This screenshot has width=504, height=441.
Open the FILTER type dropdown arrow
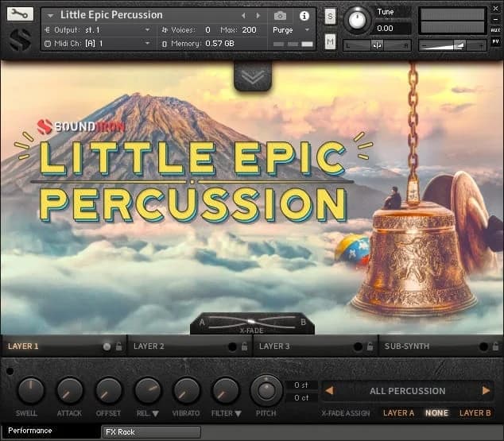pos(238,414)
